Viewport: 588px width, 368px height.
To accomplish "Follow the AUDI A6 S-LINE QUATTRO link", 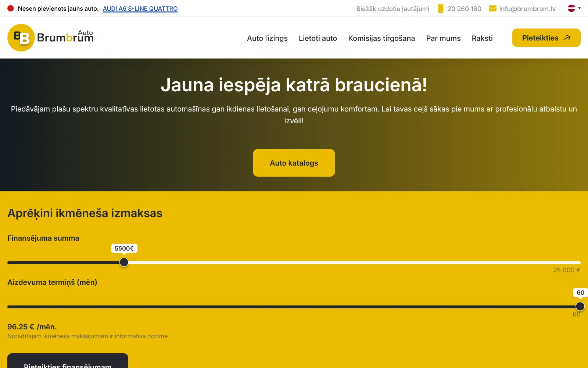I will (x=140, y=8).
